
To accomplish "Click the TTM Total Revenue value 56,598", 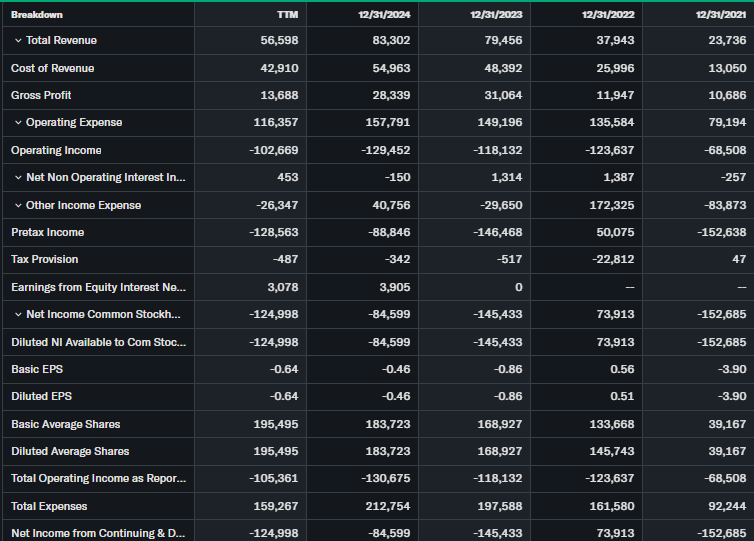I will click(277, 41).
